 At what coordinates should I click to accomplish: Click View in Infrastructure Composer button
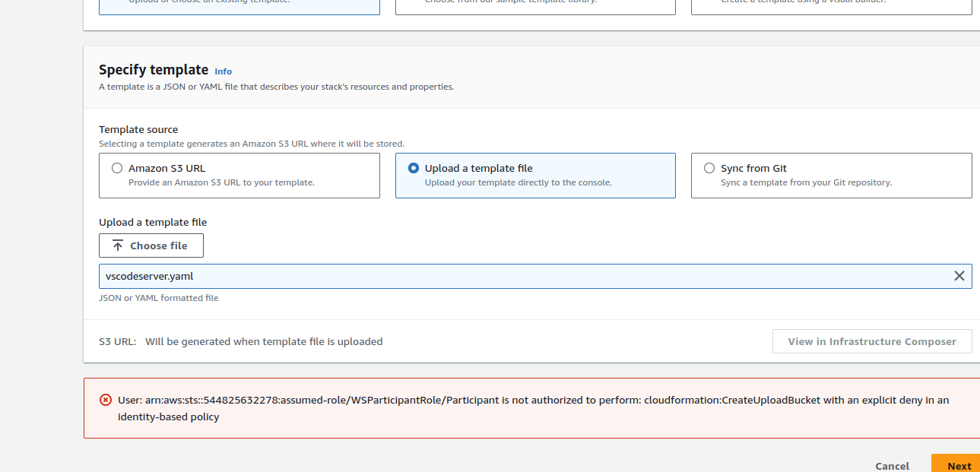[x=871, y=341]
